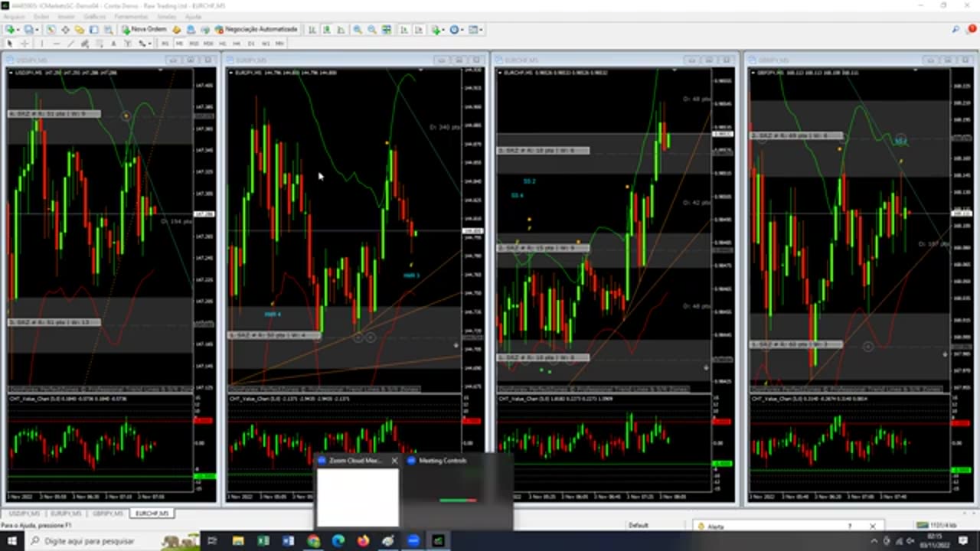Expand the profiles dropdown arrow
The height and width of the screenshot is (551, 980).
coord(37,30)
